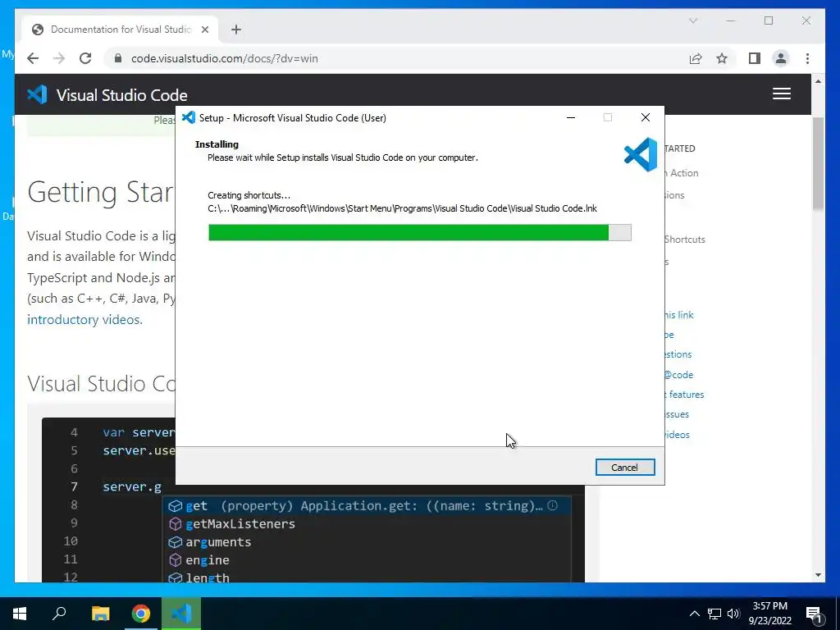Show hidden system tray icons
The width and height of the screenshot is (840, 630).
pos(694,614)
